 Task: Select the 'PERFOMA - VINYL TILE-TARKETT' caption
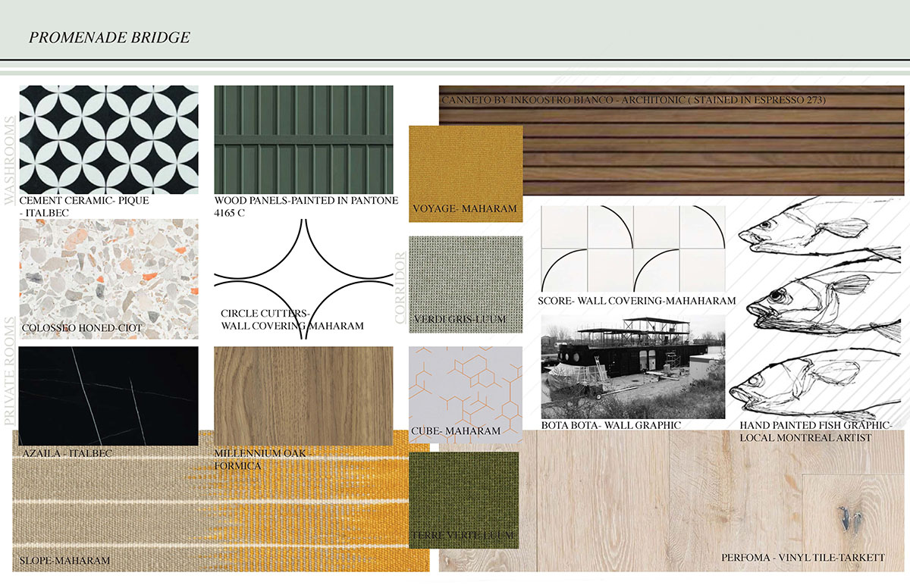coord(803,558)
